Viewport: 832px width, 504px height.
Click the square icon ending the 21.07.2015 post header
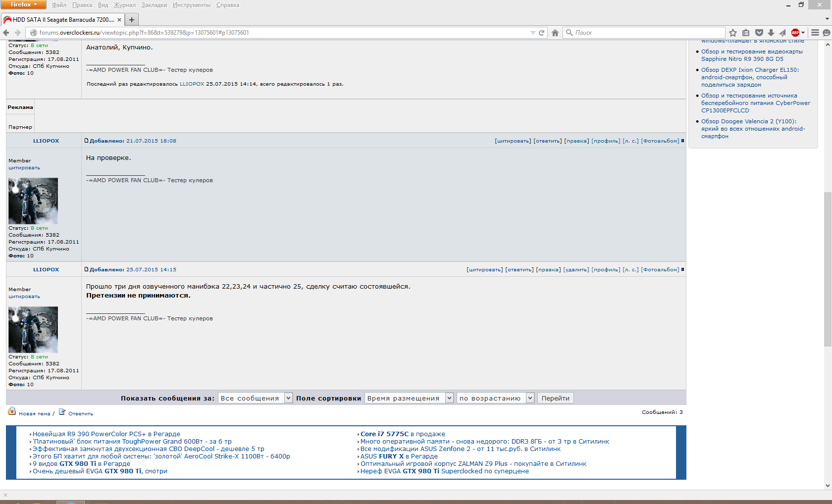point(682,141)
